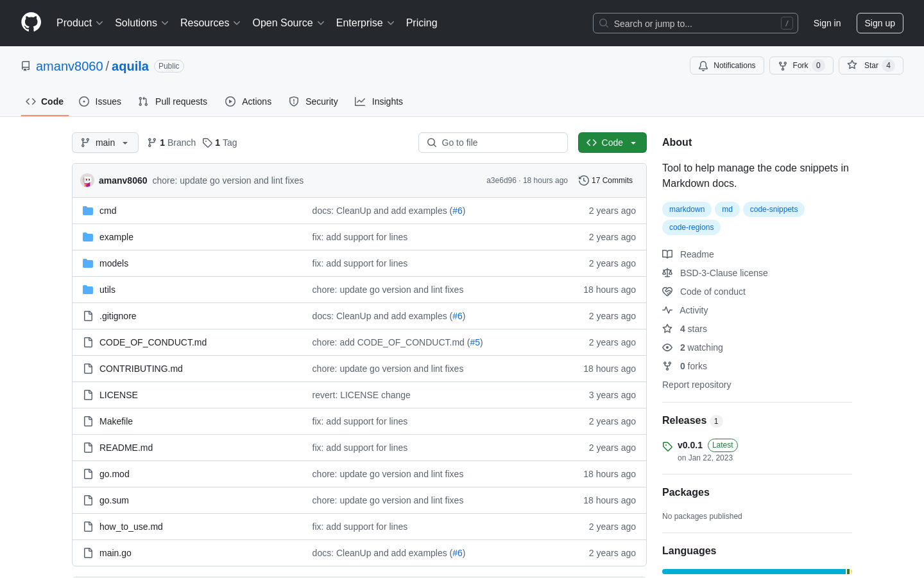Viewport: 924px width, 578px height.
Task: Open the 1 Branch link
Action: (171, 143)
